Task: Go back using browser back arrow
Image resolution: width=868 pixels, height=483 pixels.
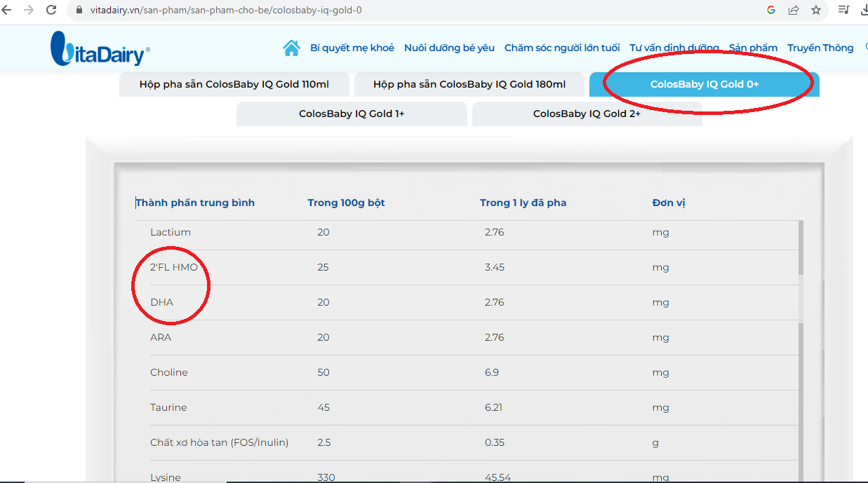Action: [8, 10]
